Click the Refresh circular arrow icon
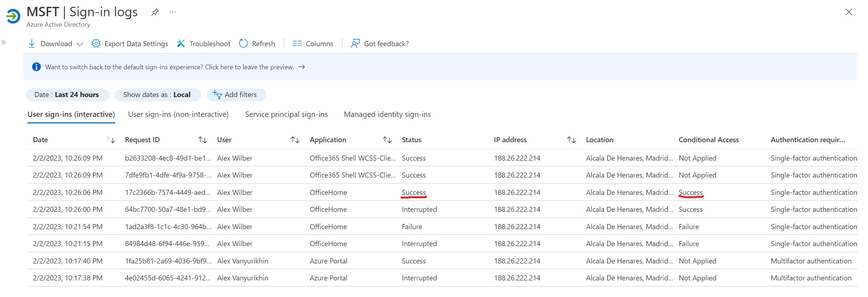This screenshot has width=868, height=297. click(x=243, y=44)
